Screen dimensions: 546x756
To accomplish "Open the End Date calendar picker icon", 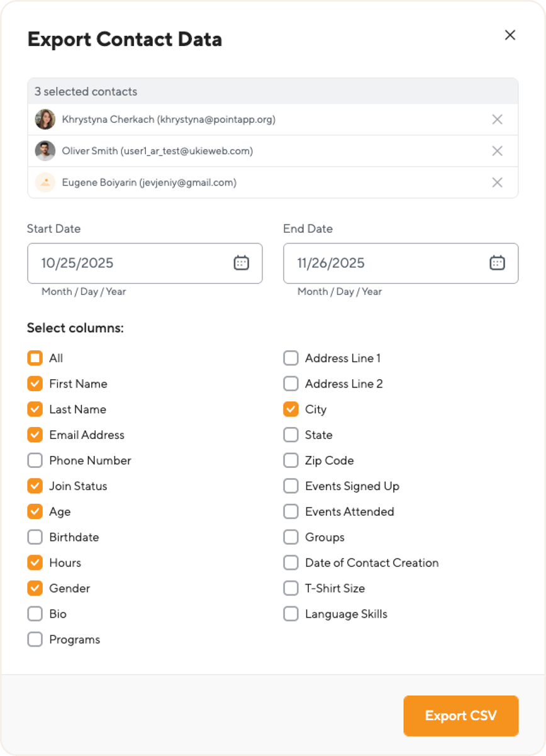I will point(498,263).
